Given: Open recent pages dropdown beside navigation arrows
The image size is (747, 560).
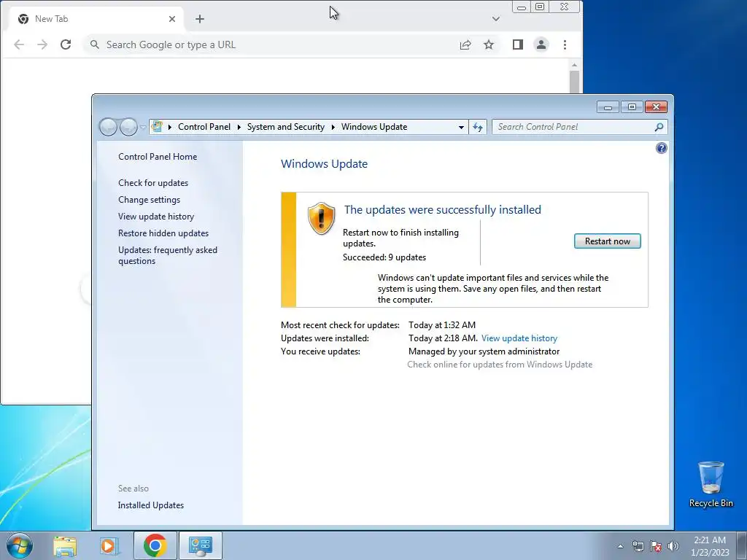Looking at the screenshot, I should point(142,127).
